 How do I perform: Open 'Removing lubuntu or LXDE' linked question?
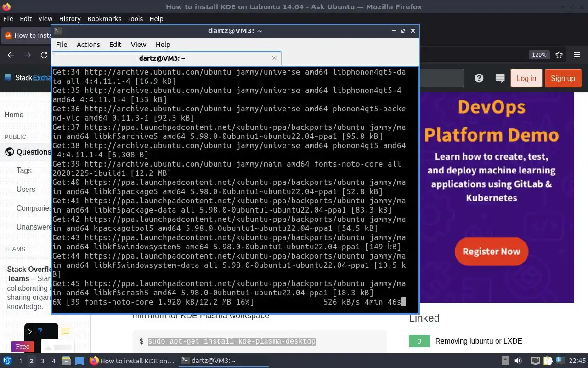pyautogui.click(x=479, y=341)
